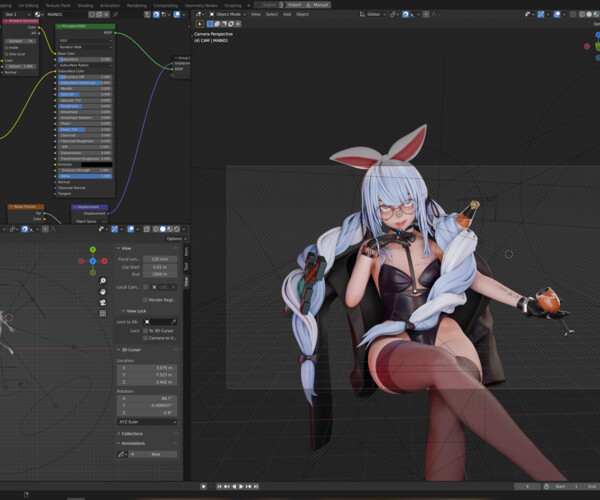600x500 pixels.
Task: Open the Slot 1 material slot dropdown
Action: 17,15
